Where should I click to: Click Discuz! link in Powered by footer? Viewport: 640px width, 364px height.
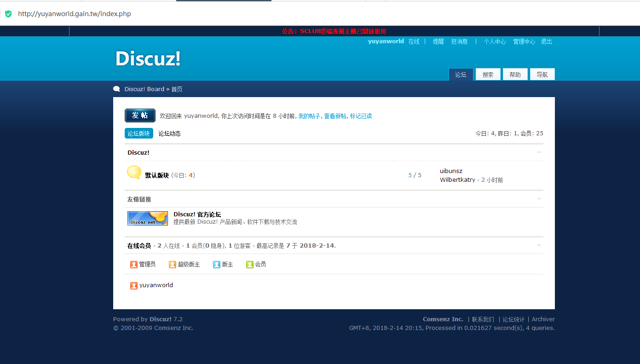tap(161, 319)
